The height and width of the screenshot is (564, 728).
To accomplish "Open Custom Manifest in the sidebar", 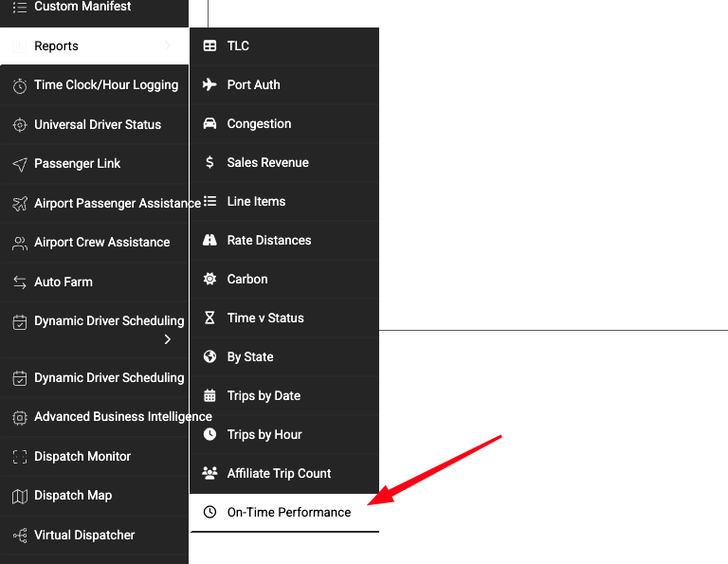I will (x=82, y=7).
